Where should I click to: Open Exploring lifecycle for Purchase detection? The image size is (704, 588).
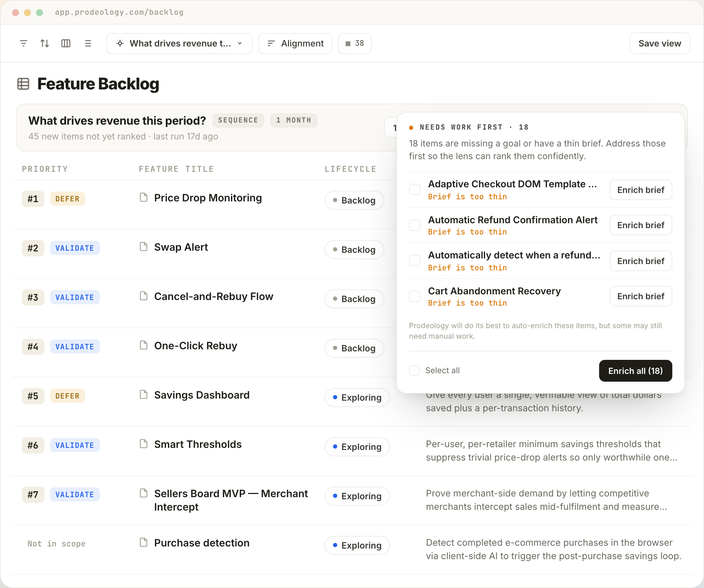click(357, 545)
